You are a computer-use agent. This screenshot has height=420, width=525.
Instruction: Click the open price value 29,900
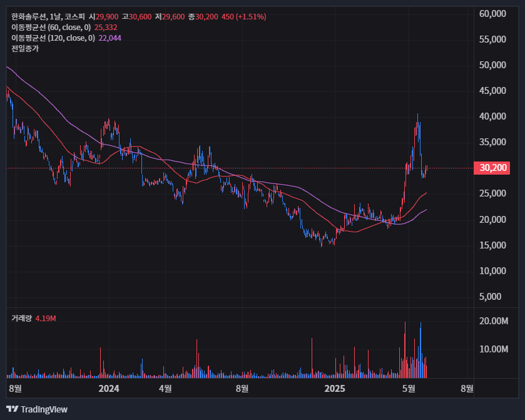click(x=107, y=17)
